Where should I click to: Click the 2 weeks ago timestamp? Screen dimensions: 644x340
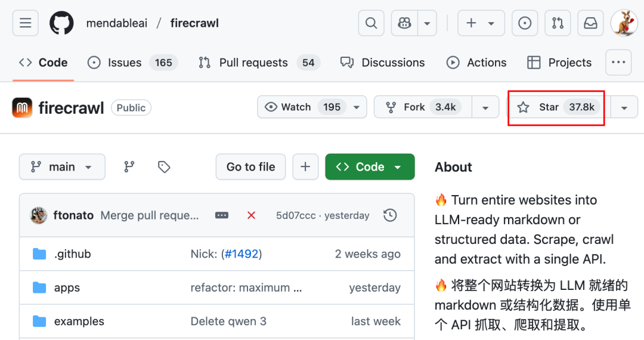coord(367,254)
